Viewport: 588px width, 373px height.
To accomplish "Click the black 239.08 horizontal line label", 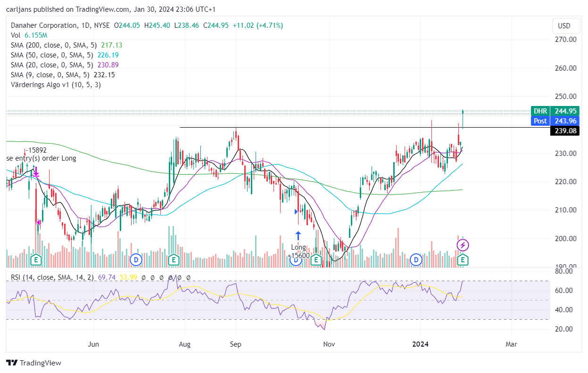I will 565,131.
